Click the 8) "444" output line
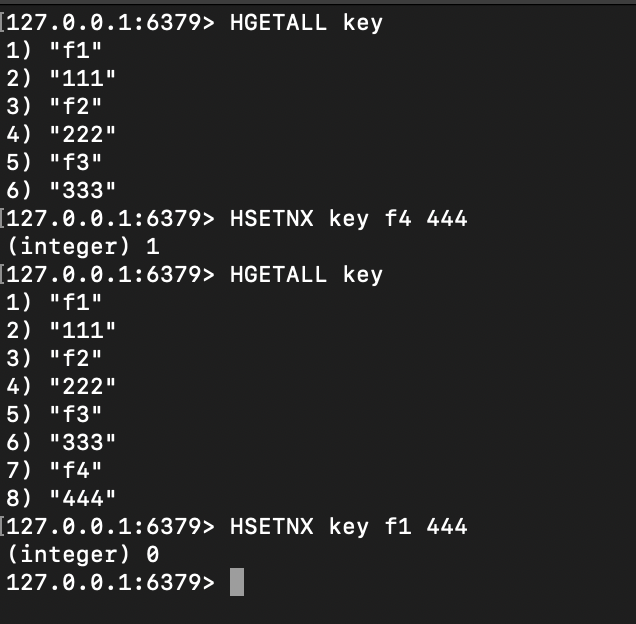The image size is (636, 624). (x=61, y=498)
